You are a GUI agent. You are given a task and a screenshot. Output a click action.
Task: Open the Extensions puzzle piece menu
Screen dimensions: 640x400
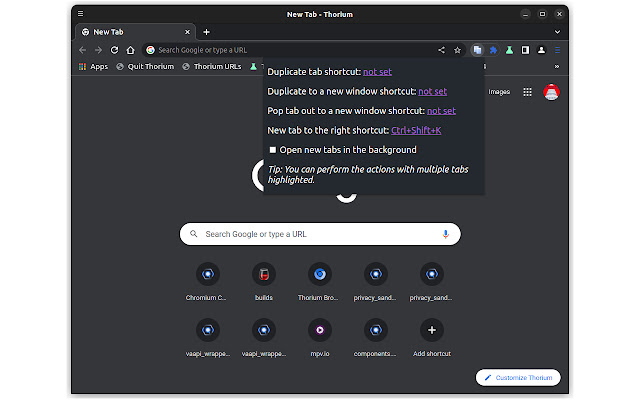coord(493,50)
